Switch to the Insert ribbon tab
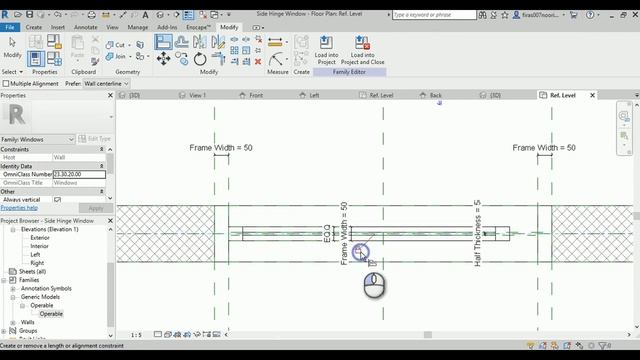 58,27
